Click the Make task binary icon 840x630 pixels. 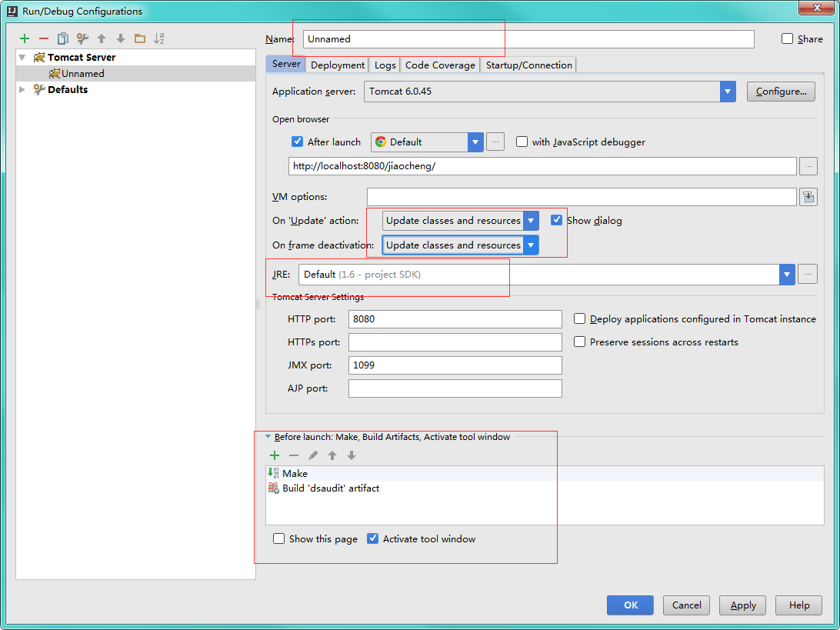pyautogui.click(x=274, y=473)
